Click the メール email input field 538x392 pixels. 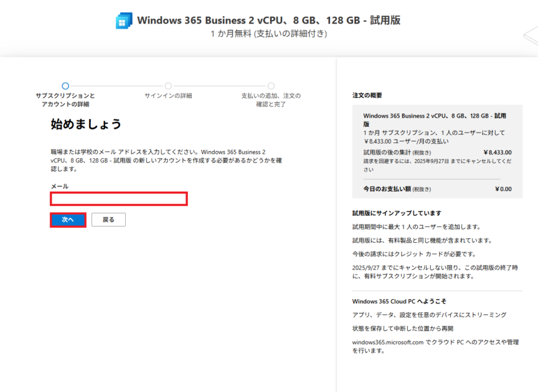tap(119, 199)
